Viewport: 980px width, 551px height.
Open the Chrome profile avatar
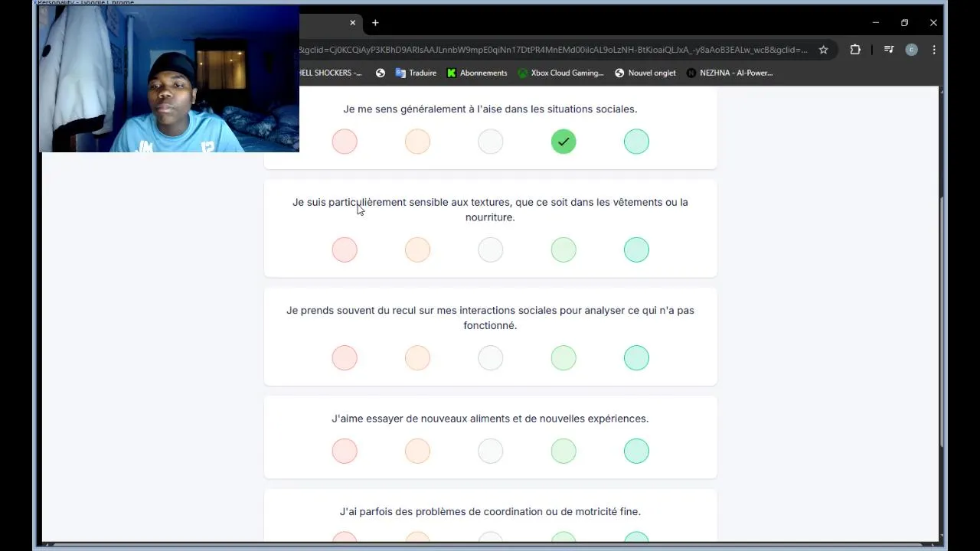911,50
